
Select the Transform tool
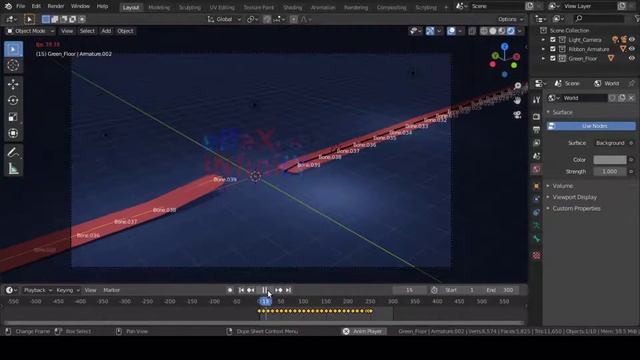pos(13,133)
